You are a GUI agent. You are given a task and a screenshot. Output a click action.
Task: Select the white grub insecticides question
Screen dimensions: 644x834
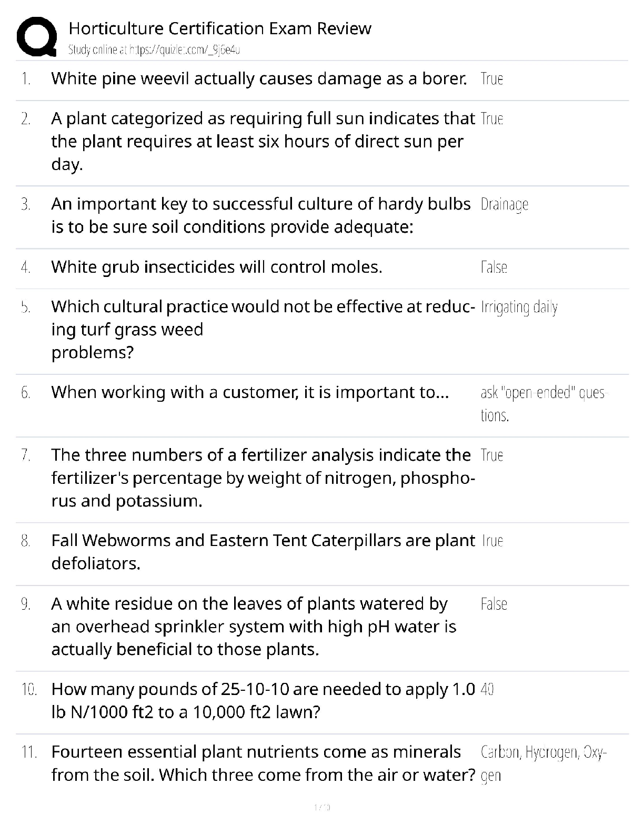216,267
